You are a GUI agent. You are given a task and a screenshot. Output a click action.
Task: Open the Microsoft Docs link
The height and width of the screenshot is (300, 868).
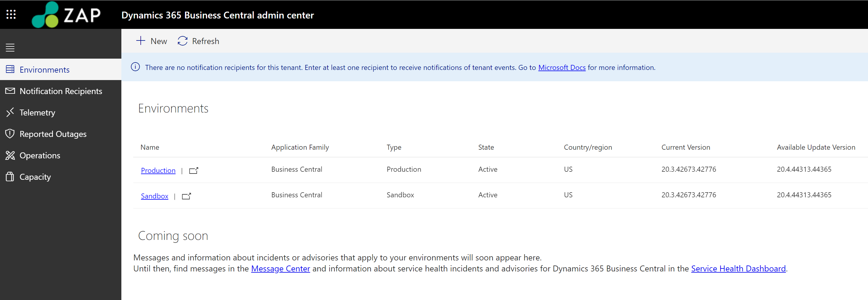click(x=562, y=68)
